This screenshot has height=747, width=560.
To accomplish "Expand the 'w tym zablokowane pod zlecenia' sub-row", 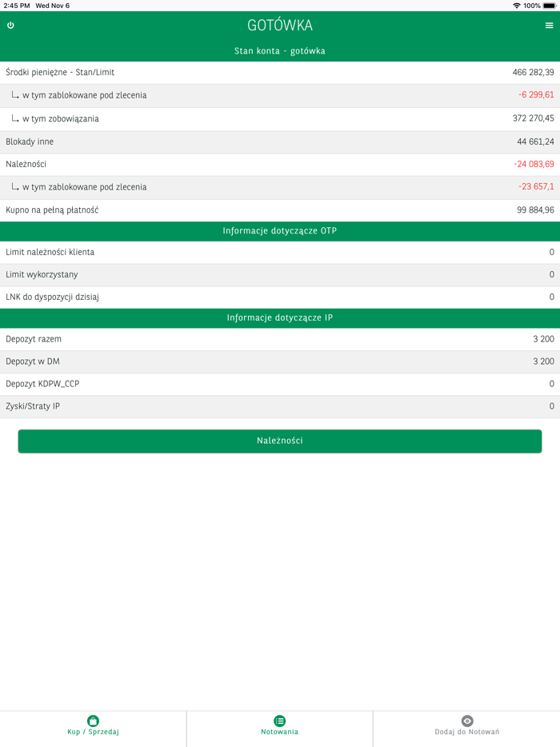I will (280, 95).
